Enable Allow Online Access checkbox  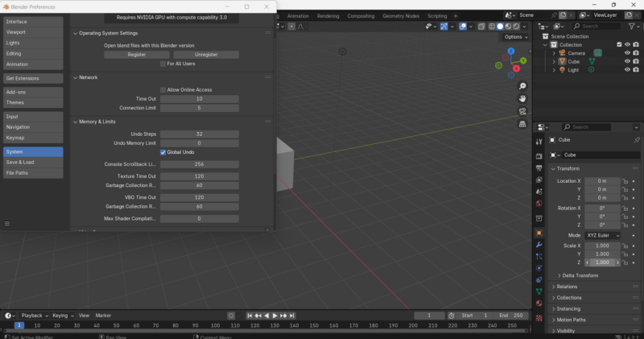163,89
